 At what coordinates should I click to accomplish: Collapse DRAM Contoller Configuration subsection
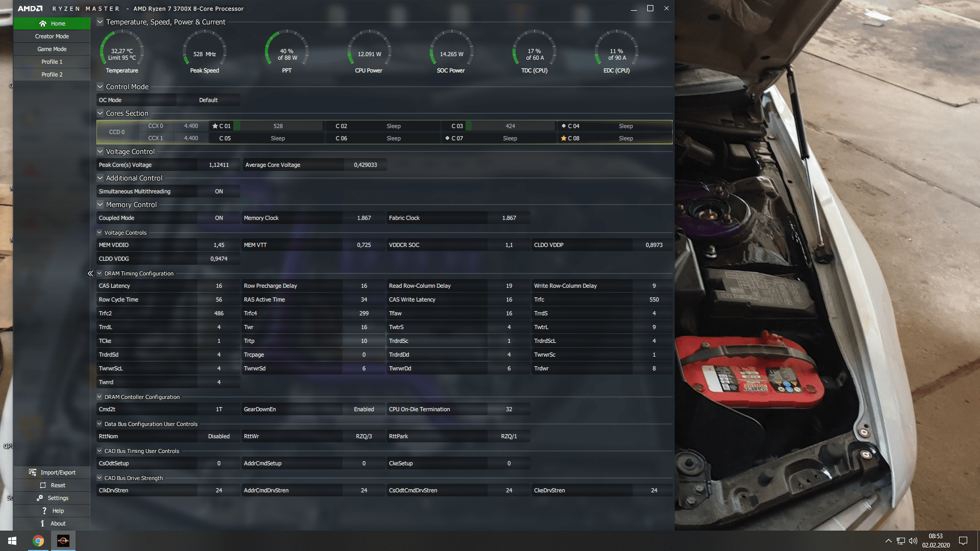pyautogui.click(x=100, y=397)
